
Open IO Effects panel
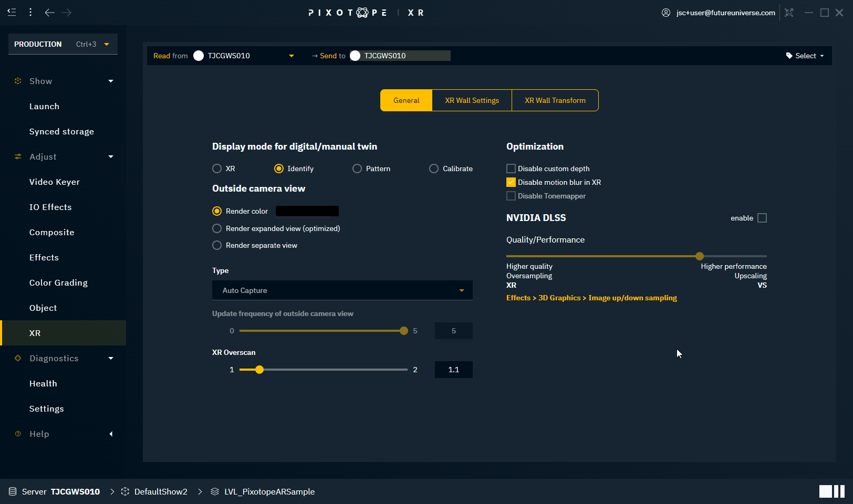pos(50,207)
